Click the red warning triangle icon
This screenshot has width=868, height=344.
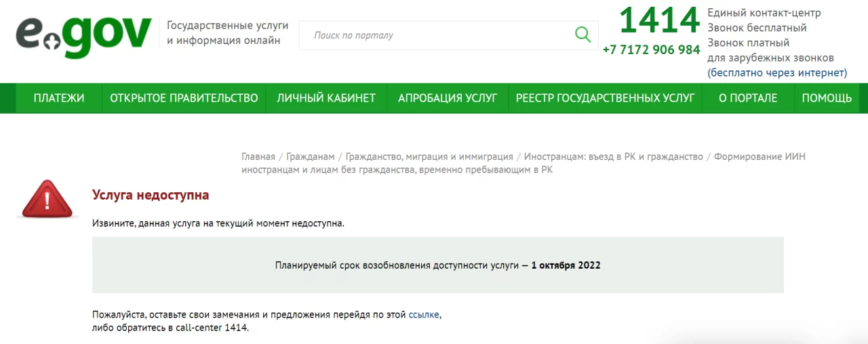[x=47, y=198]
